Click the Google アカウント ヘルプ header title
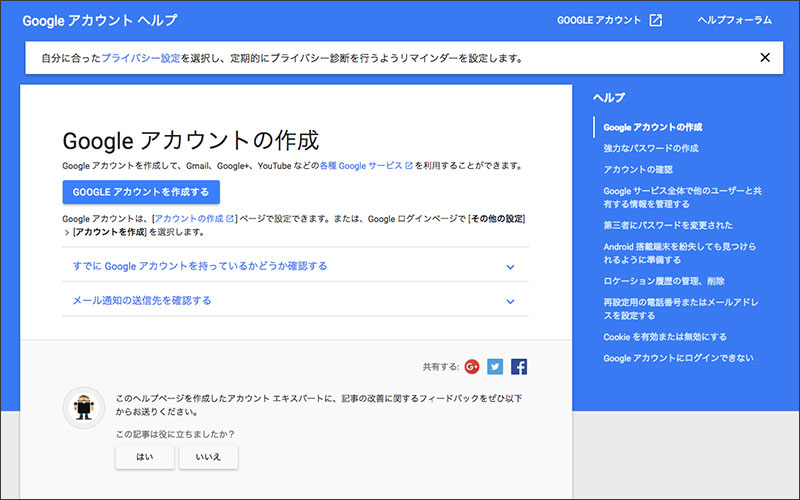Screen dimensions: 800x500 (100, 20)
